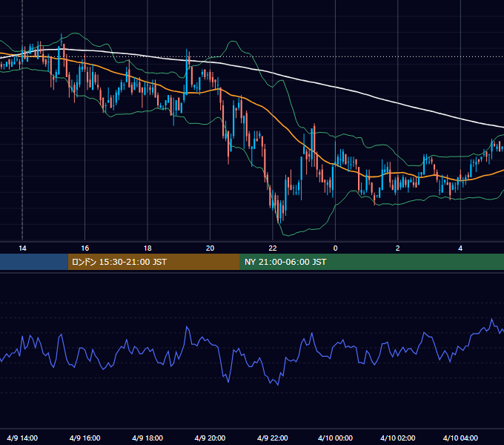The image size is (504, 445).
Task: Click the '14' hour label on the price chart axis
Action: (22, 248)
